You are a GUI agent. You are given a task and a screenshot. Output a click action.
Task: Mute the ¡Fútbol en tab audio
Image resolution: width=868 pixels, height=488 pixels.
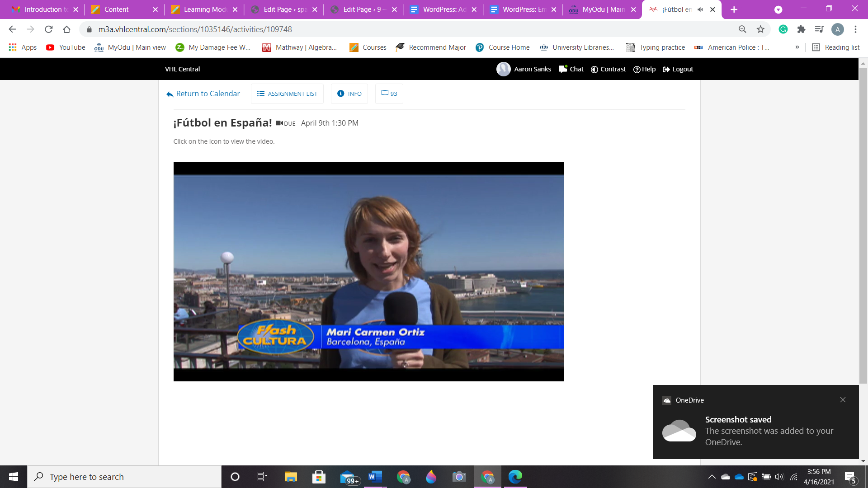click(x=700, y=9)
